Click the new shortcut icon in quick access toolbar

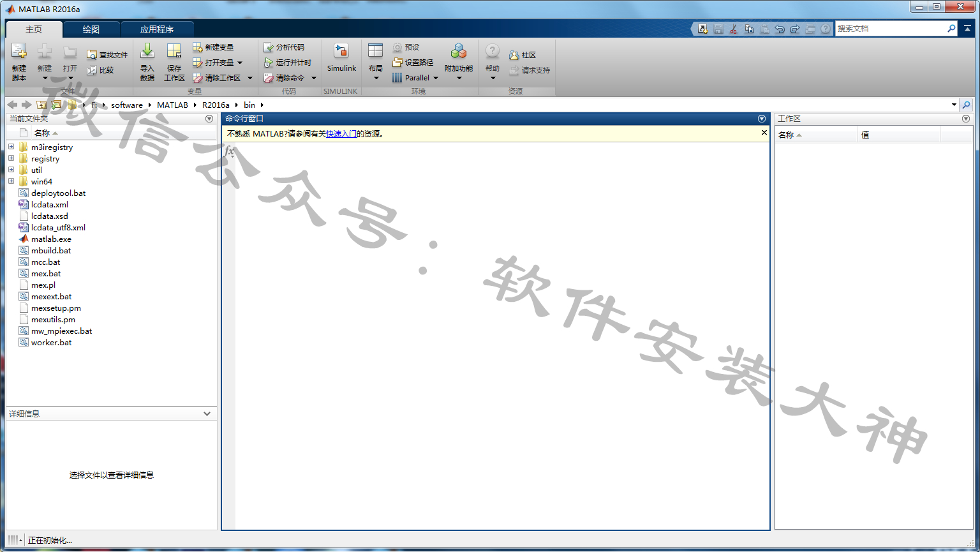(x=703, y=29)
